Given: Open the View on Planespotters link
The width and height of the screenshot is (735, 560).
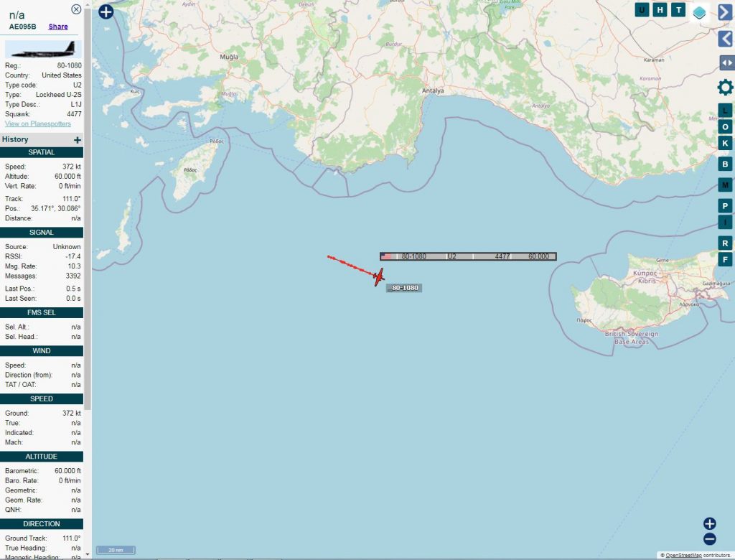Looking at the screenshot, I should tap(38, 123).
